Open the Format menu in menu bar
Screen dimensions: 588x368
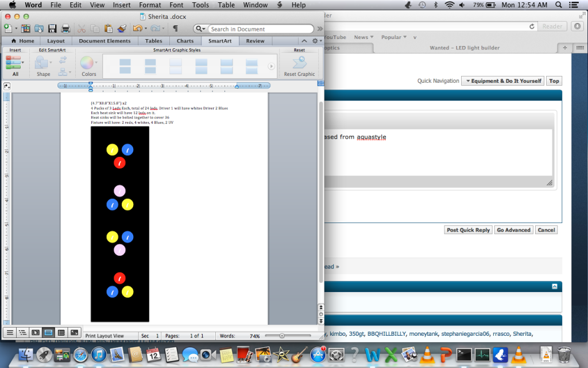pyautogui.click(x=150, y=5)
